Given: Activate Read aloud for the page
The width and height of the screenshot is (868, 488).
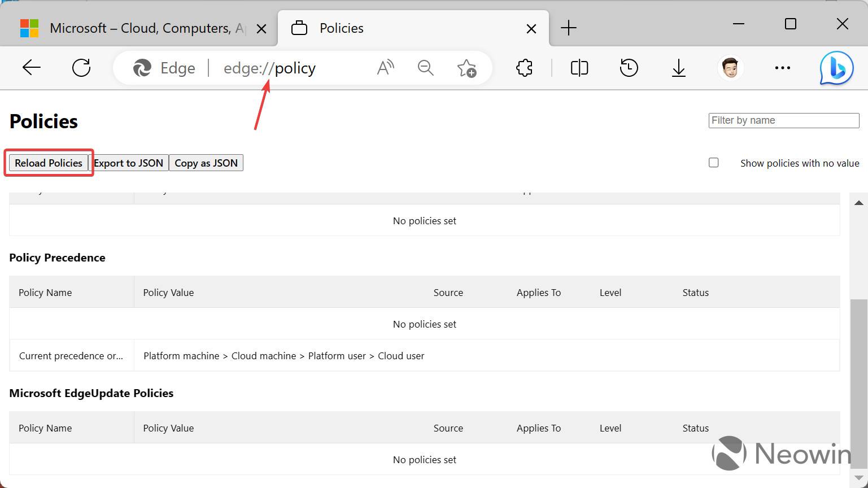Looking at the screenshot, I should coord(385,68).
